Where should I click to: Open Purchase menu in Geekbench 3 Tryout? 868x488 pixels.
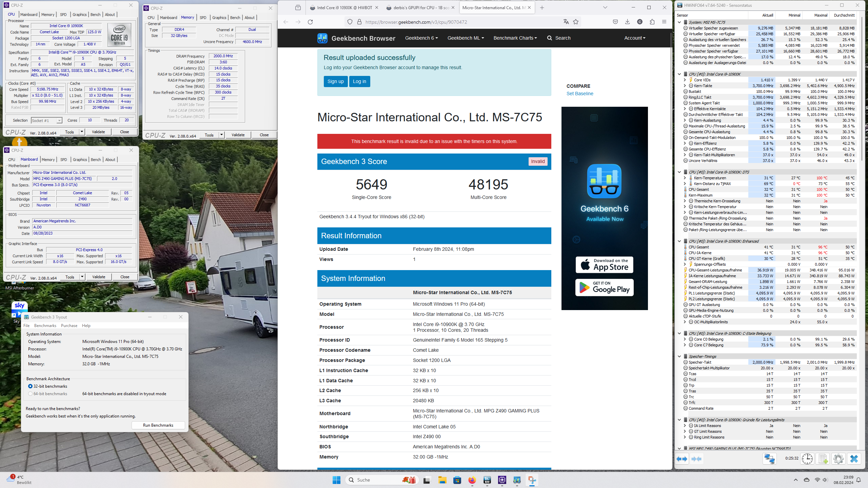[69, 326]
